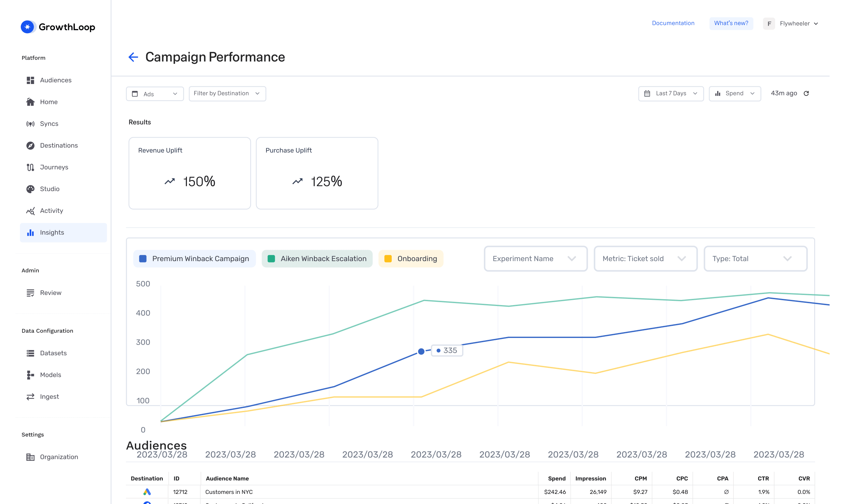Open the Filter by Destination dropdown

[x=227, y=94]
